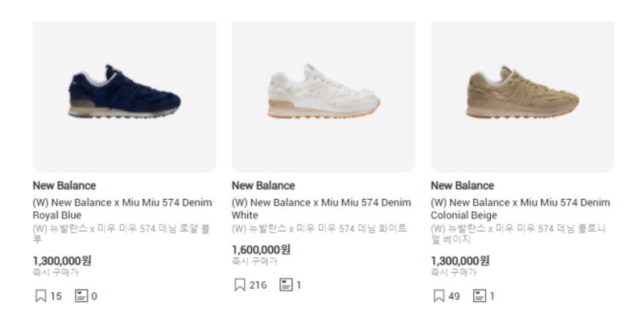The image size is (644, 326).
Task: Click New Balance brand above Royal Blue
Action: pos(64,185)
